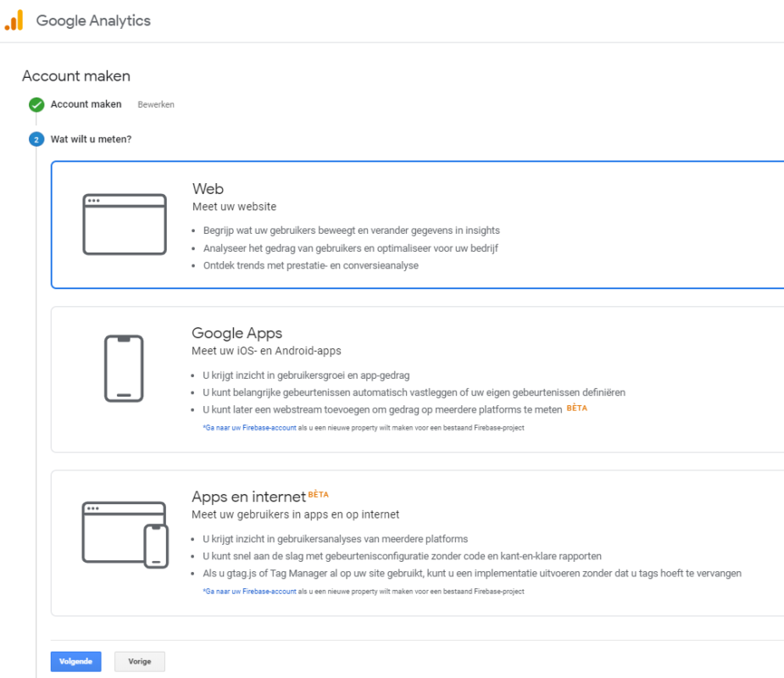Open Firebase-account link under Apps en internet

pos(249,592)
